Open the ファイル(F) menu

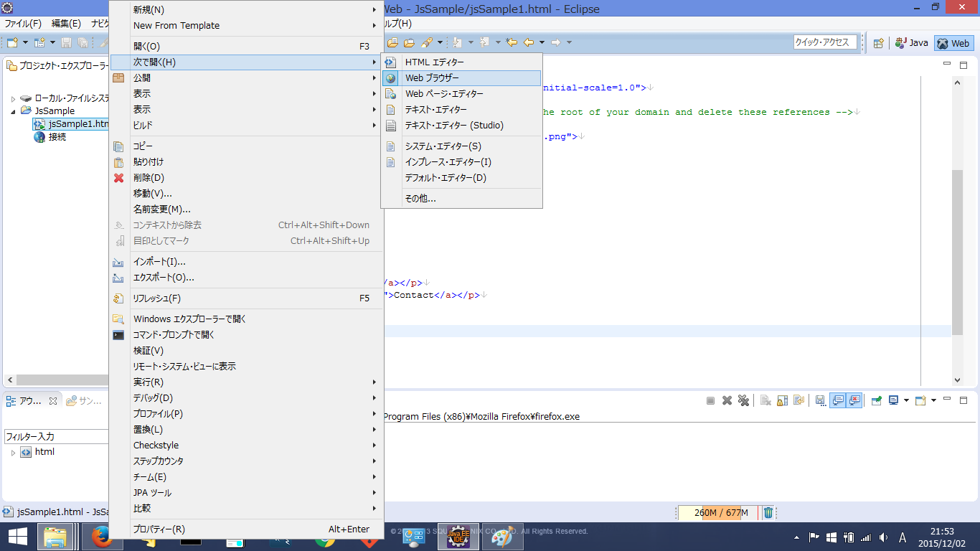tap(23, 24)
